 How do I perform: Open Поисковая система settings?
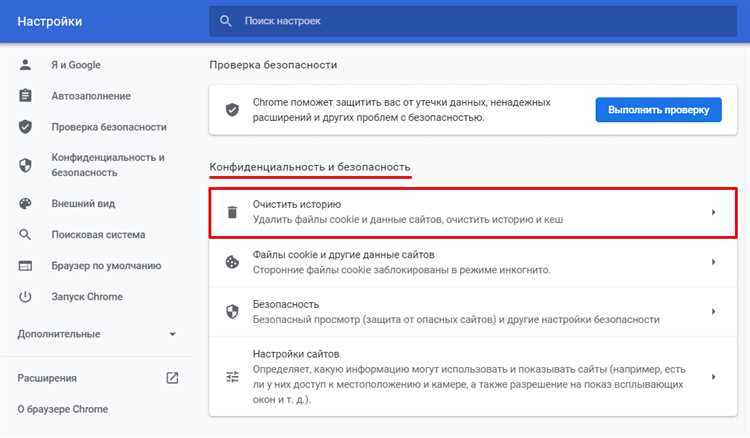click(x=98, y=234)
